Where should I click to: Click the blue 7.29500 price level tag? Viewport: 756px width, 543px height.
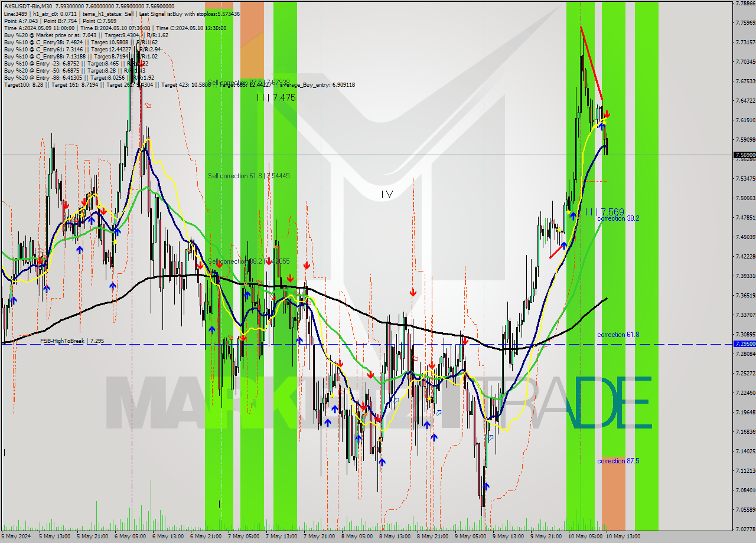744,344
